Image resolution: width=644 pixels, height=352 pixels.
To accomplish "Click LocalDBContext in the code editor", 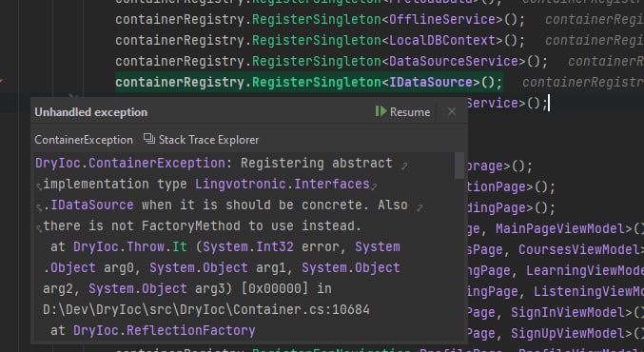I will [441, 40].
